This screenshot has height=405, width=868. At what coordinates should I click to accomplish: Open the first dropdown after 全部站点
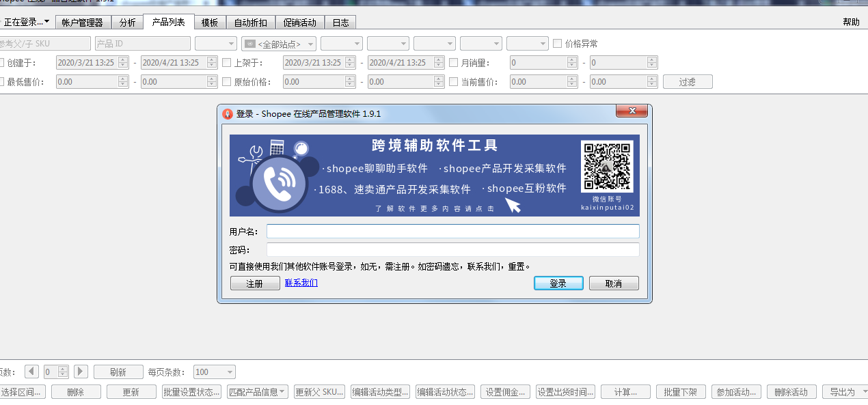[342, 44]
